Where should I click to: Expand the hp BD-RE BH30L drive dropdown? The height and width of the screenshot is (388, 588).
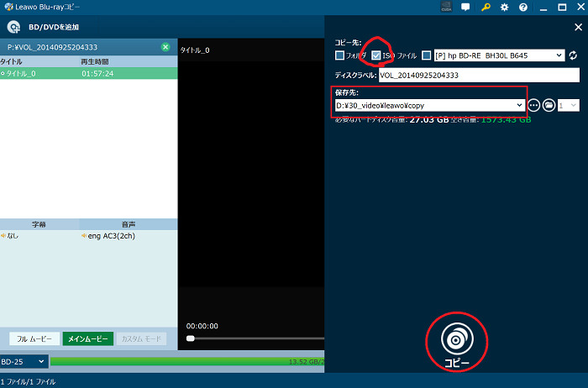(559, 55)
